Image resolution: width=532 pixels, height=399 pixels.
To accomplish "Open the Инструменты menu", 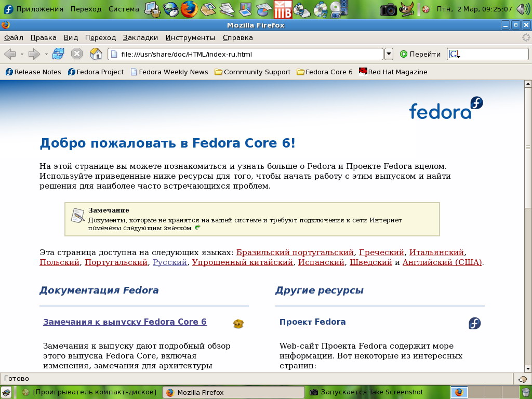I will click(x=190, y=37).
